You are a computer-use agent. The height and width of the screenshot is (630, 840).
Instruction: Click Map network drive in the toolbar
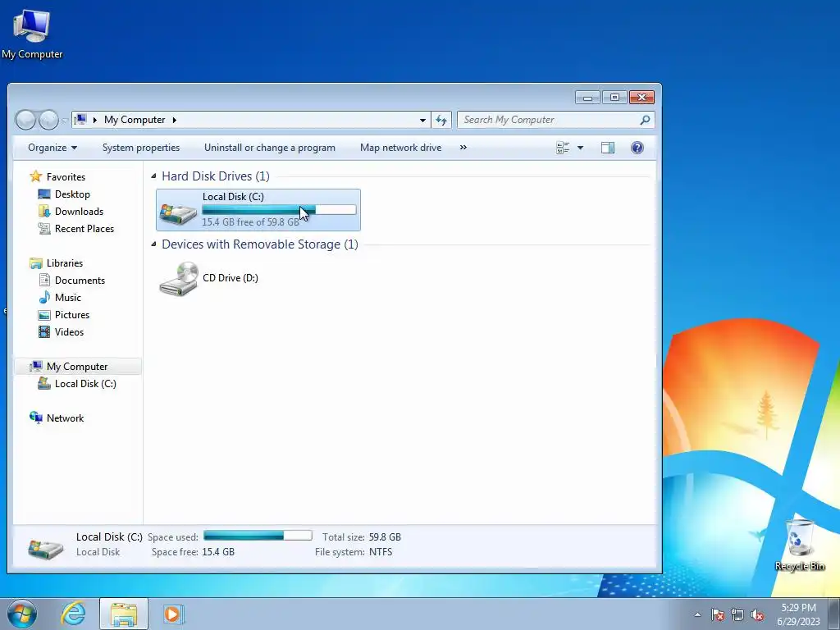coord(400,148)
